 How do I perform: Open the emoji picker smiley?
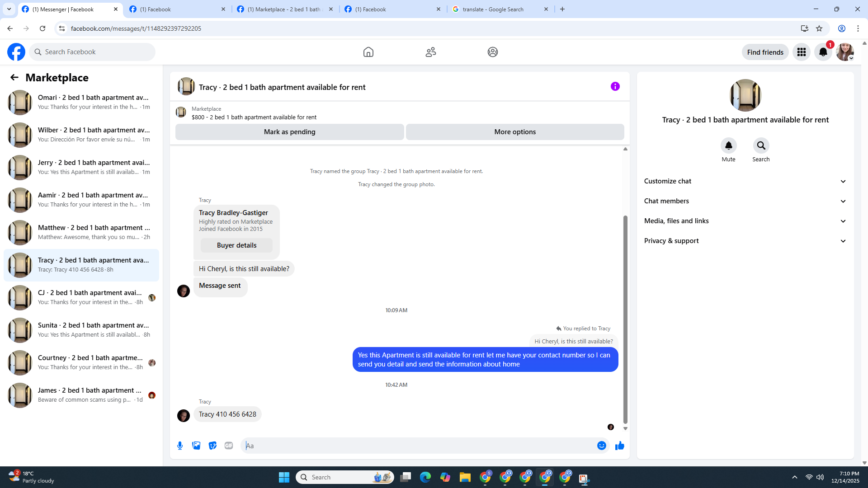601,446
